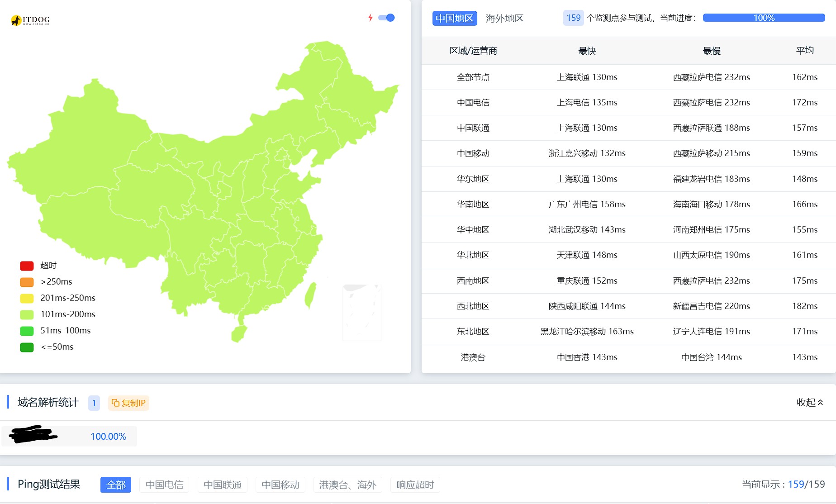Filter ping results by 中国电信
Image resolution: width=836 pixels, height=504 pixels.
(164, 485)
